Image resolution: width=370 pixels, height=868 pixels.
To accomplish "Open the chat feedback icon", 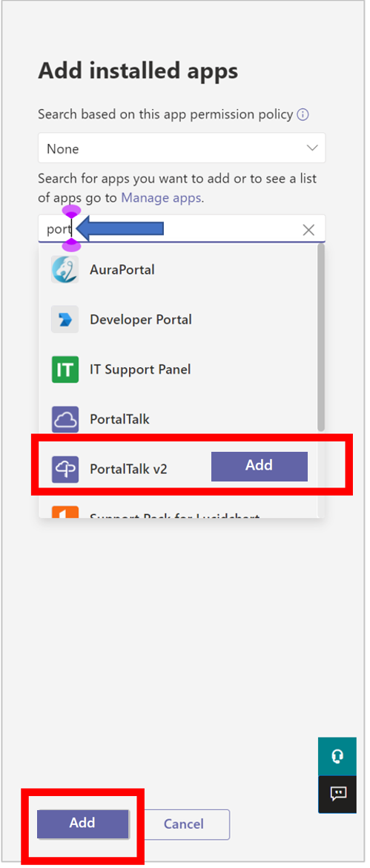I will click(337, 795).
